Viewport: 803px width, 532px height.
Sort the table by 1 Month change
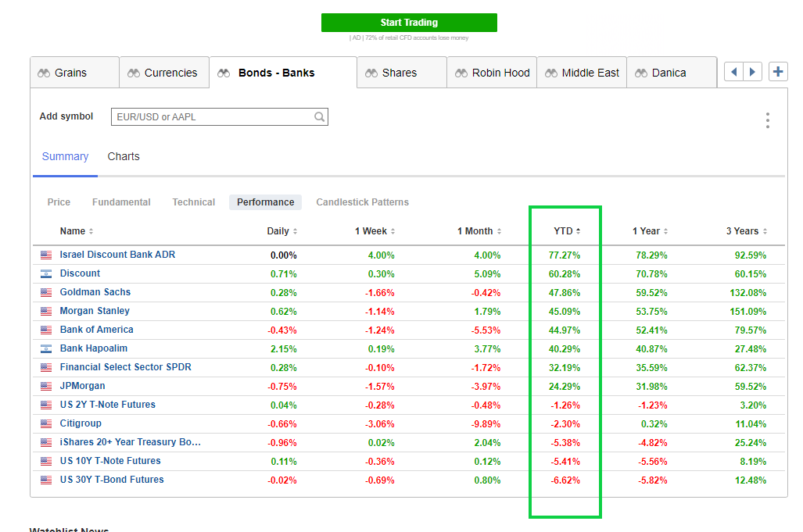pyautogui.click(x=479, y=231)
